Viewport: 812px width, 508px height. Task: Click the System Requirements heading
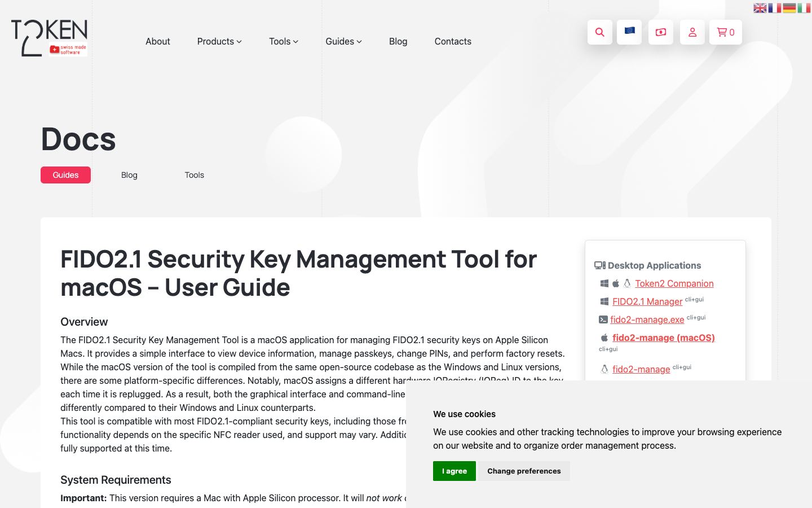point(116,480)
